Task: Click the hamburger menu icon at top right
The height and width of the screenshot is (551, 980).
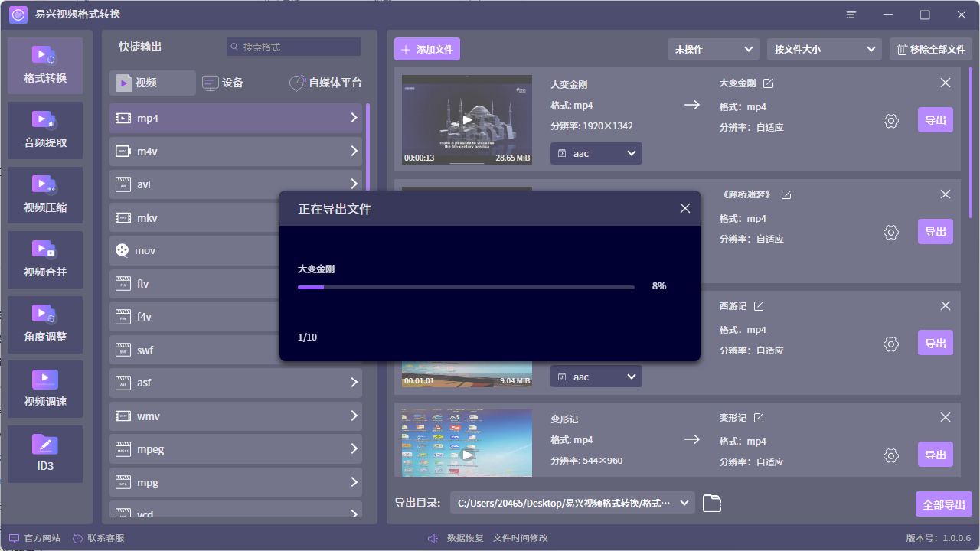Action: (x=851, y=15)
